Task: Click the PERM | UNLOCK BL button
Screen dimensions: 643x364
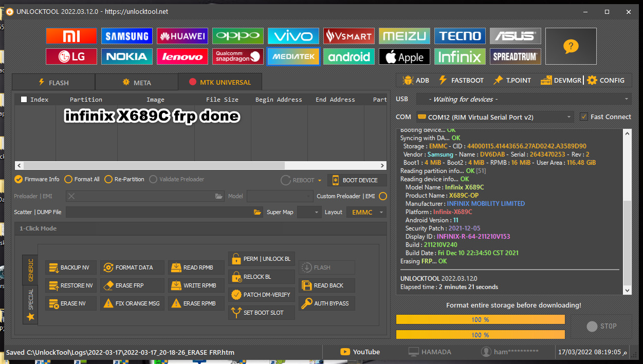Action: (x=262, y=259)
